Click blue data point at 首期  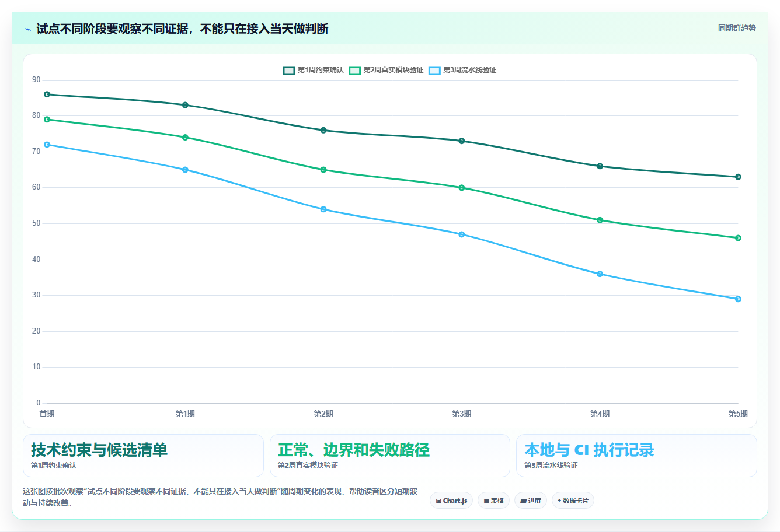point(47,145)
